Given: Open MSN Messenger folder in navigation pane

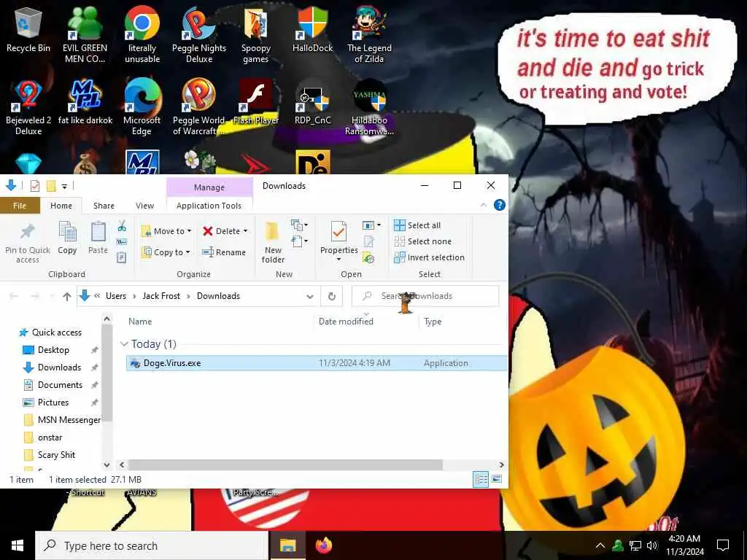Looking at the screenshot, I should click(69, 420).
